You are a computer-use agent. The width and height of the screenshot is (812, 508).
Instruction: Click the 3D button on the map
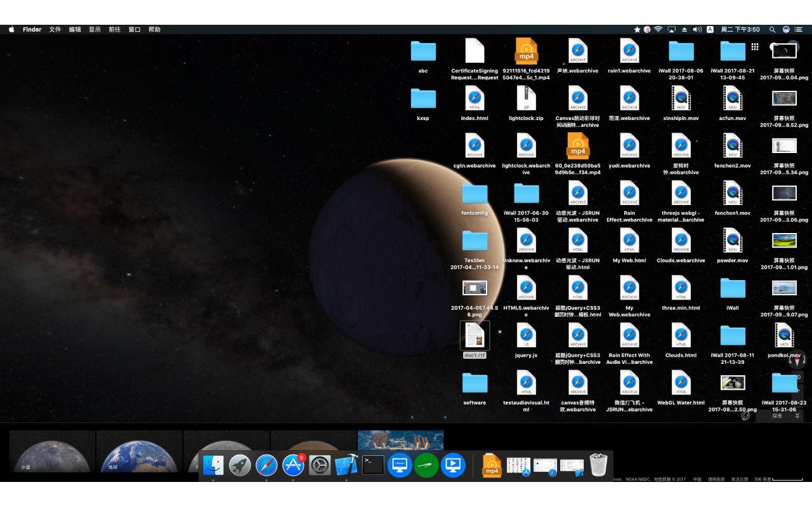pos(798,376)
